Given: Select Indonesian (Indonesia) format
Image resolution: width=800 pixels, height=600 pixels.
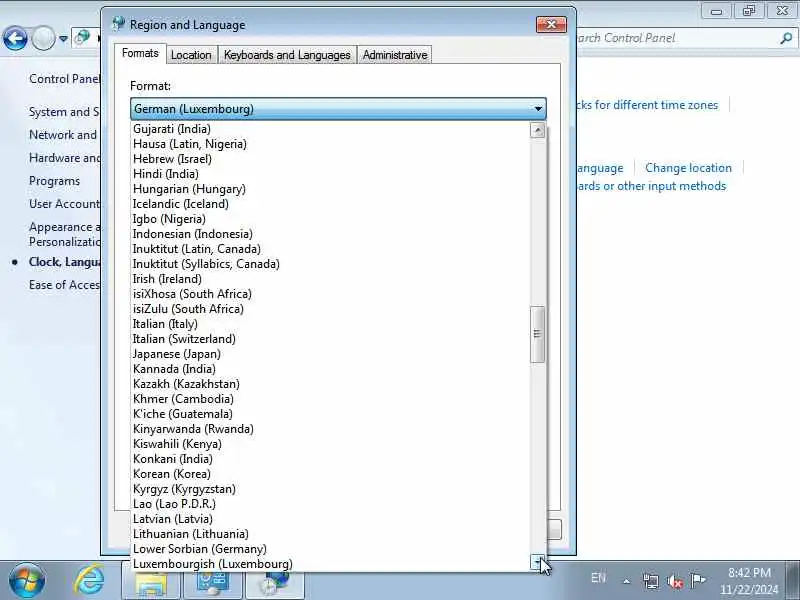Looking at the screenshot, I should pos(331,234).
